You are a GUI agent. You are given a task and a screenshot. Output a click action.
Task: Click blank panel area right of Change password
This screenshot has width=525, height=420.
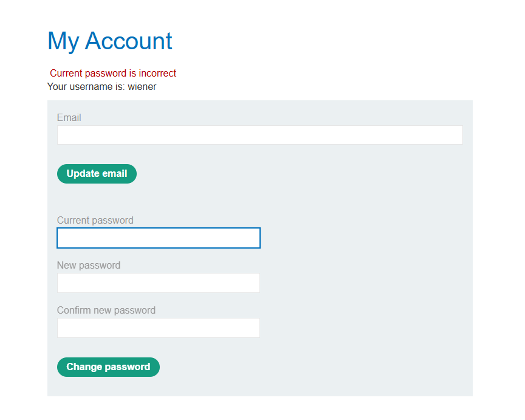pos(316,367)
